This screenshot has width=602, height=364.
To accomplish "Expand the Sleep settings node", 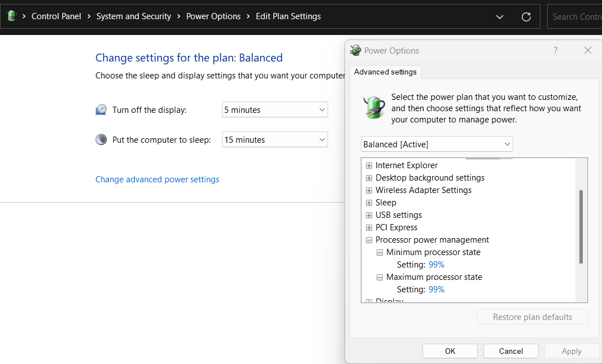I will pyautogui.click(x=369, y=203).
